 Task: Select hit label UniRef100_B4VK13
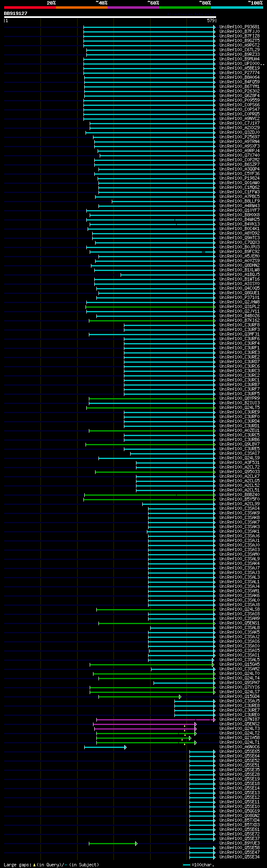coord(239,224)
